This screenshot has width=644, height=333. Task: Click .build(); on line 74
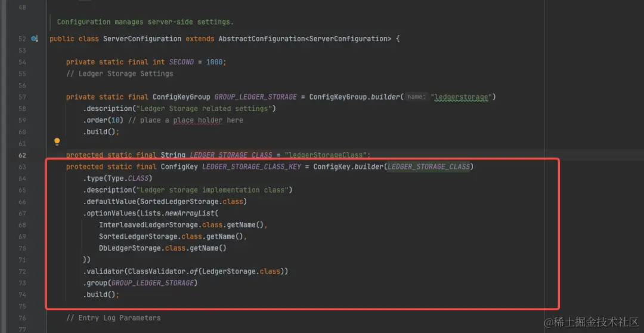coord(101,295)
